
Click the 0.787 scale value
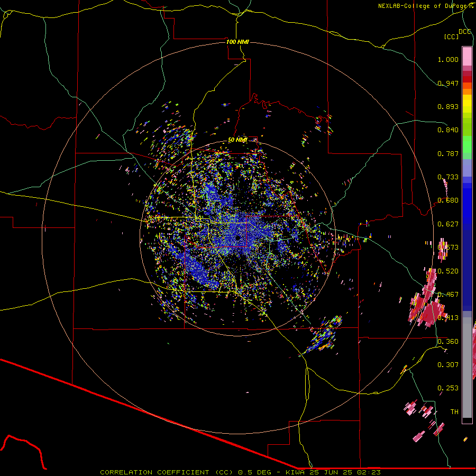click(x=448, y=153)
